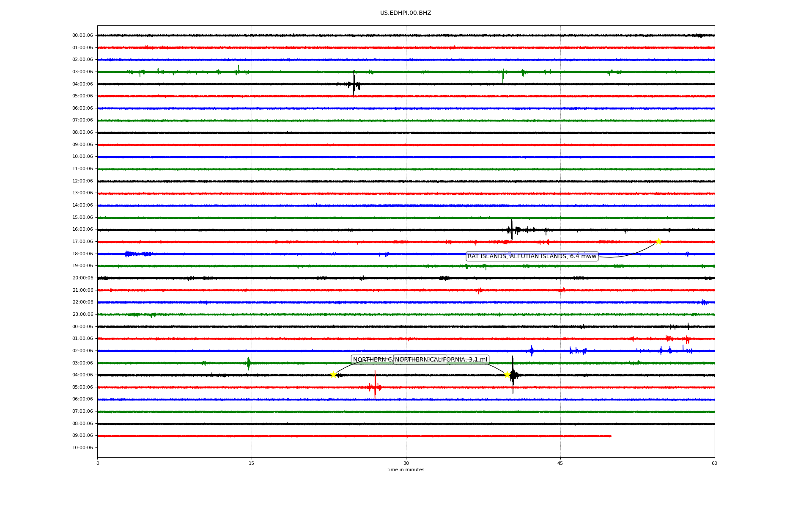
Task: Click the 'time in minutes' axis label
Action: pos(406,470)
